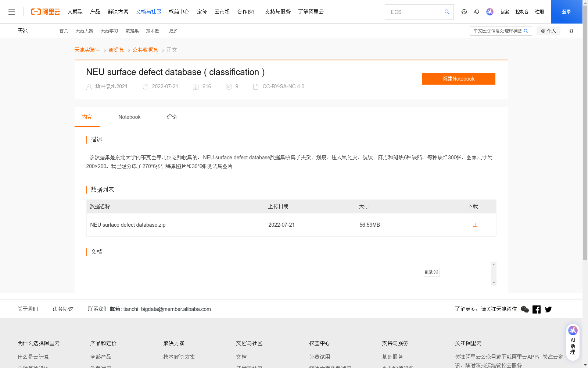588x368 pixels.
Task: Open the headset customer service icon
Action: tap(477, 12)
